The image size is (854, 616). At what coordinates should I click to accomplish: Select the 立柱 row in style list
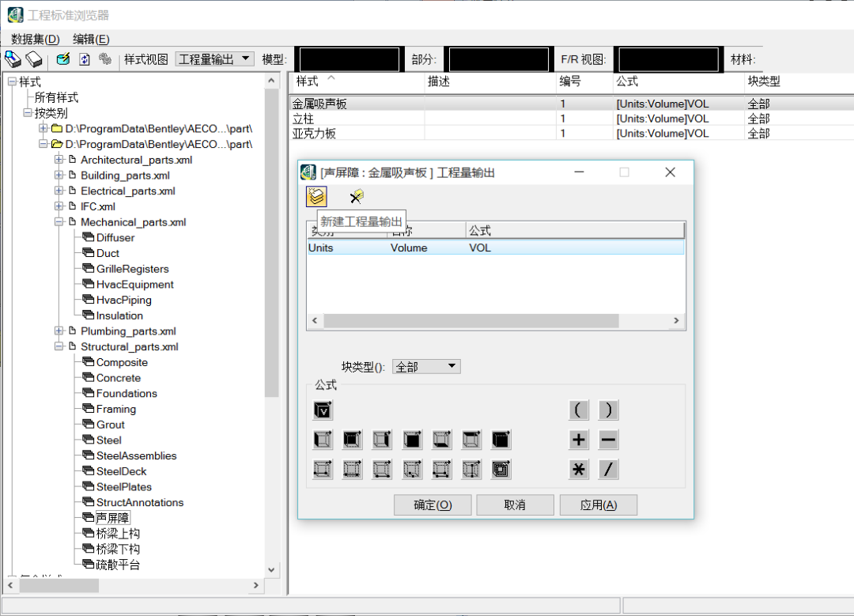[x=304, y=119]
